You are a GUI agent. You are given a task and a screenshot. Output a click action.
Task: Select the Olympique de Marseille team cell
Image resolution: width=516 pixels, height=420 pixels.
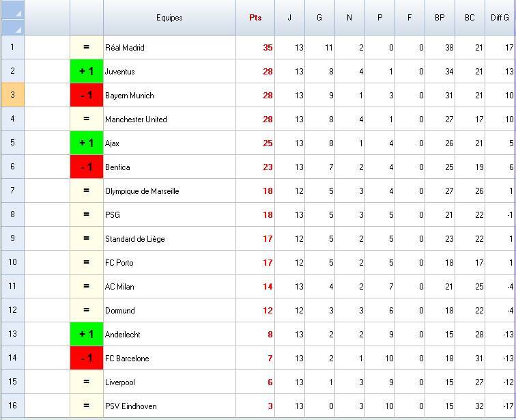(x=169, y=191)
